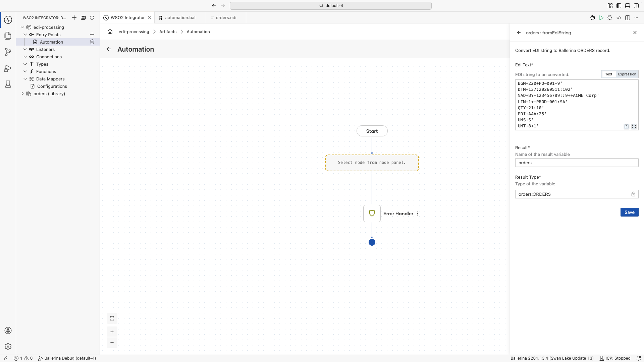Open Run and Debug view
Image resolution: width=644 pixels, height=362 pixels.
point(8,68)
